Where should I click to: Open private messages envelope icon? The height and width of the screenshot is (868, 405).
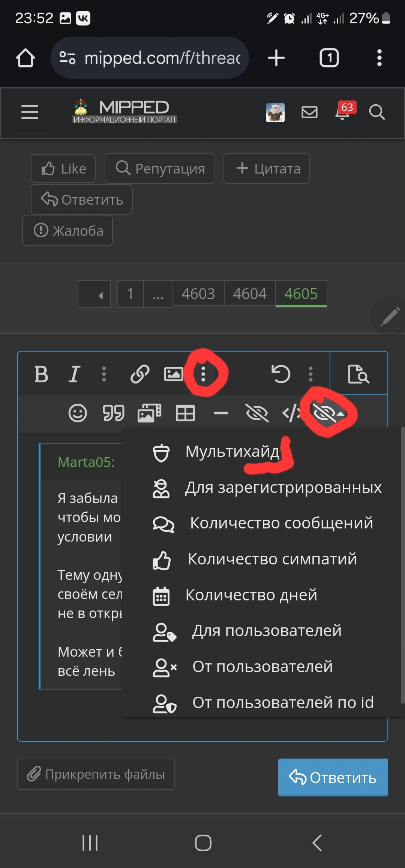[309, 112]
